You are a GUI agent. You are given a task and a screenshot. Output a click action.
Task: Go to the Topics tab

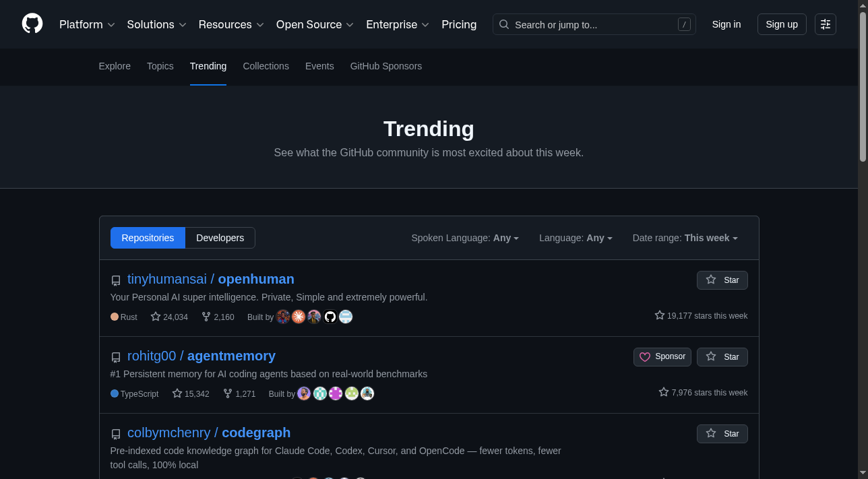point(160,66)
